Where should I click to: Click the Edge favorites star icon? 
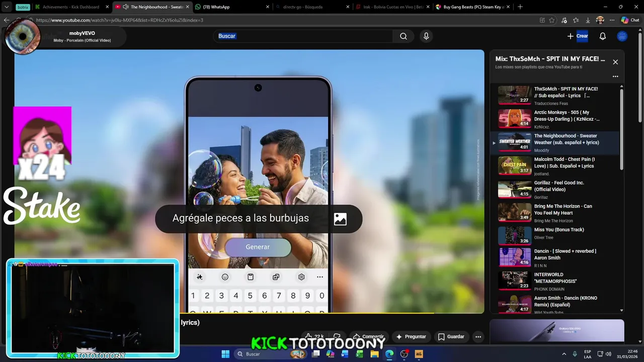coord(552,20)
